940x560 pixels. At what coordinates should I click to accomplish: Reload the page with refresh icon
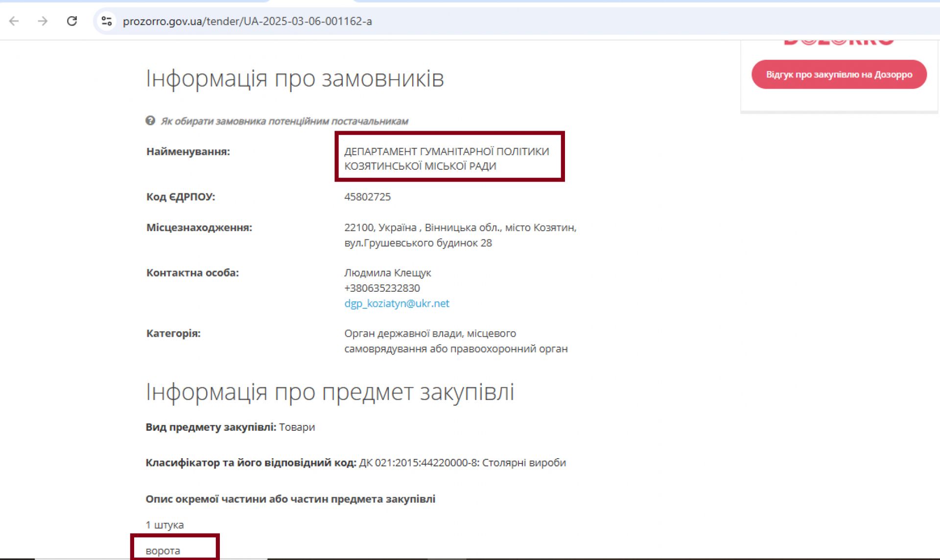(x=72, y=21)
